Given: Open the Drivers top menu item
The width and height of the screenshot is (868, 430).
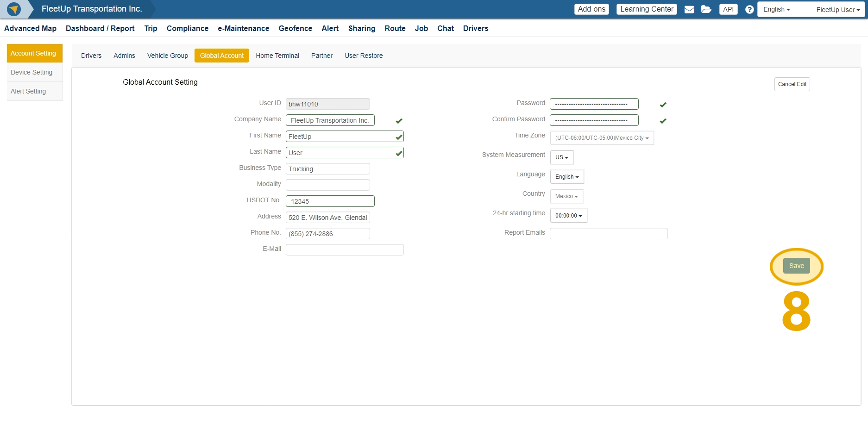Looking at the screenshot, I should tap(476, 28).
